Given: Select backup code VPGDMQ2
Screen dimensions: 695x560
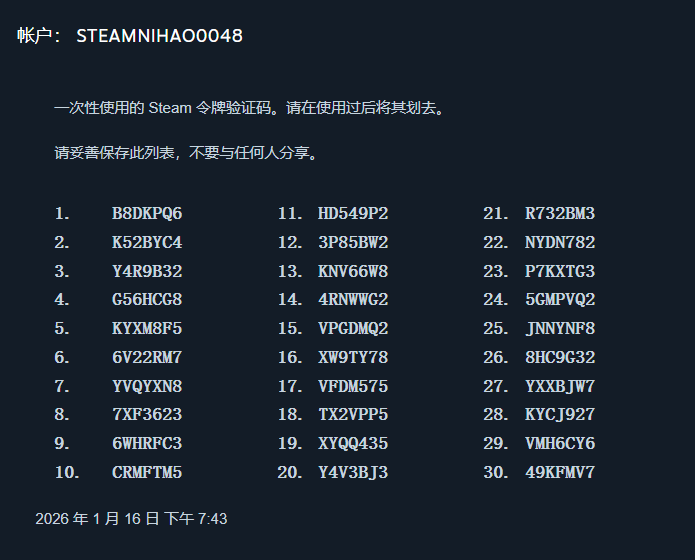Looking at the screenshot, I should coord(353,329).
